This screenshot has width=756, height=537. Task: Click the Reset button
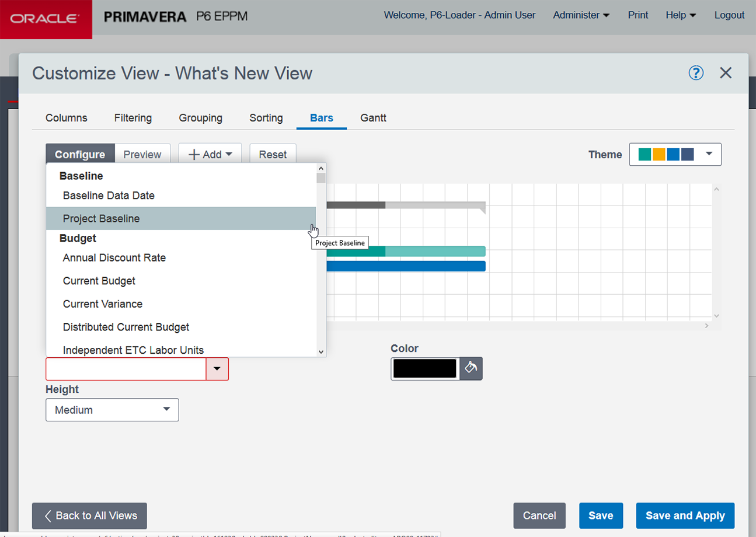click(273, 155)
